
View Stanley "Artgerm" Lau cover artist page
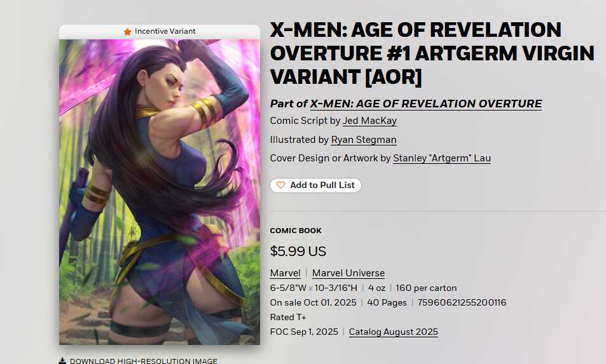coord(442,158)
